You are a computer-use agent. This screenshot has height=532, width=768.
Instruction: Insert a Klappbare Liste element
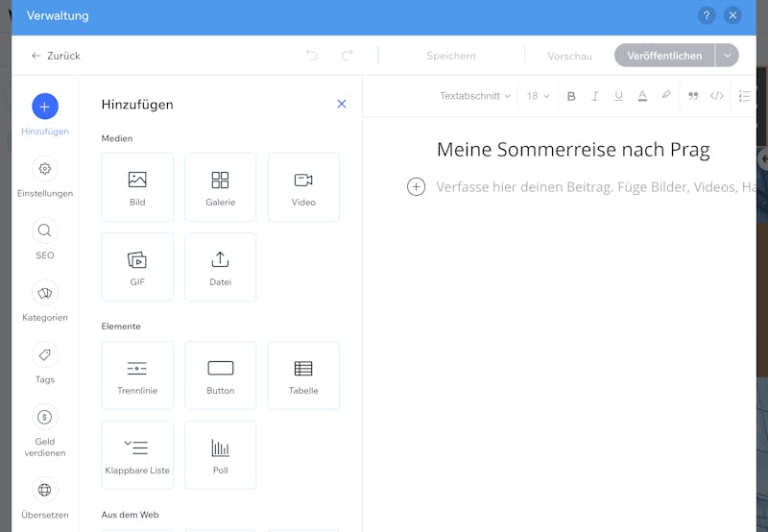137,455
